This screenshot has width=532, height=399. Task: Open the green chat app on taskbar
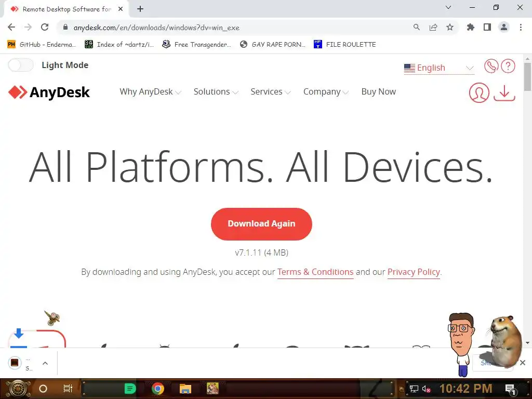coord(130,389)
